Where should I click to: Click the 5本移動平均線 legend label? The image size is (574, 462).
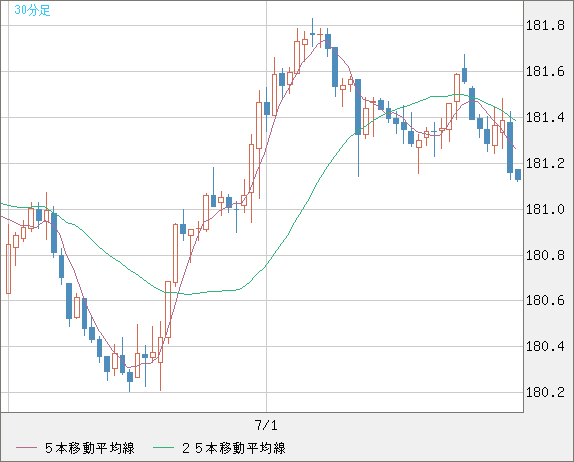point(90,448)
